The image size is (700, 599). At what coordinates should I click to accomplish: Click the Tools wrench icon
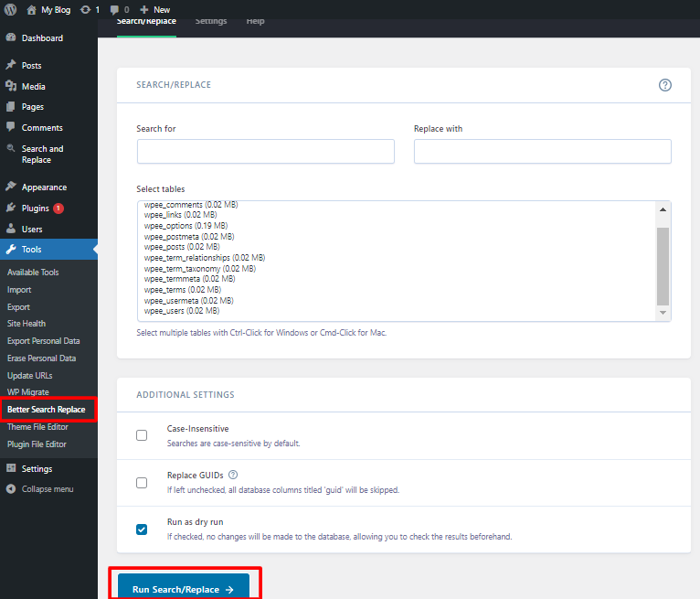click(11, 250)
